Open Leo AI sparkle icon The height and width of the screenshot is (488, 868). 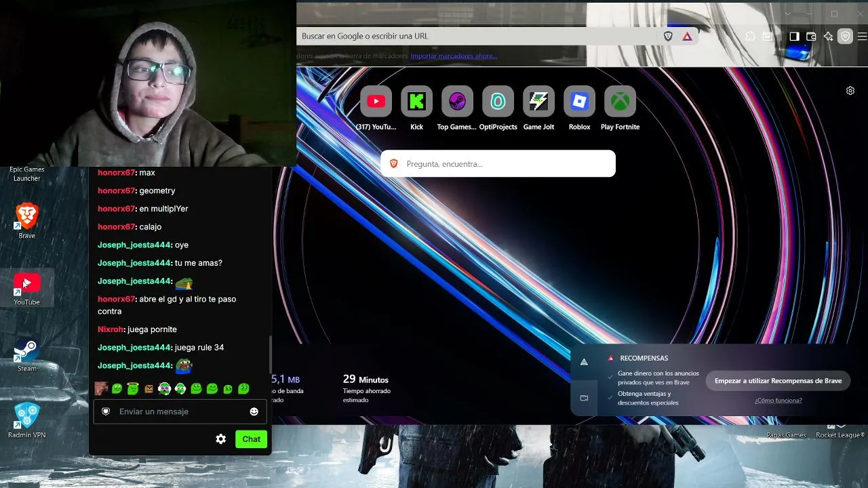coord(828,37)
